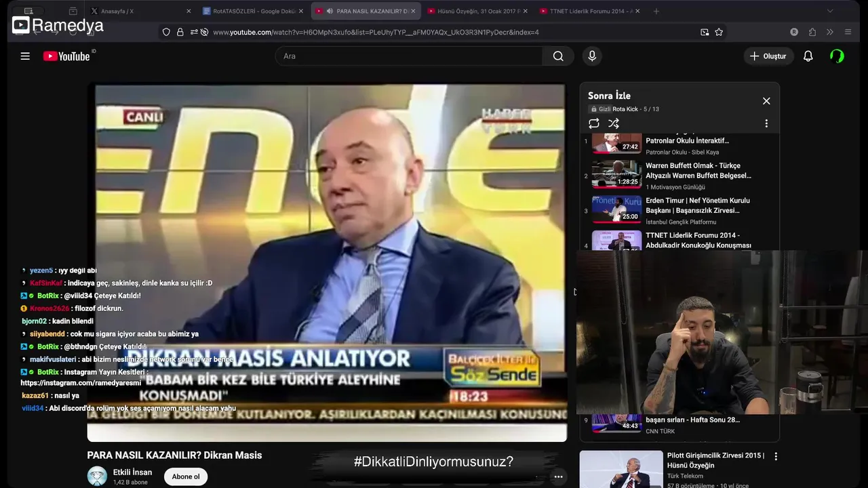
Task: Open the Rota Kick playlist link
Action: coord(625,109)
